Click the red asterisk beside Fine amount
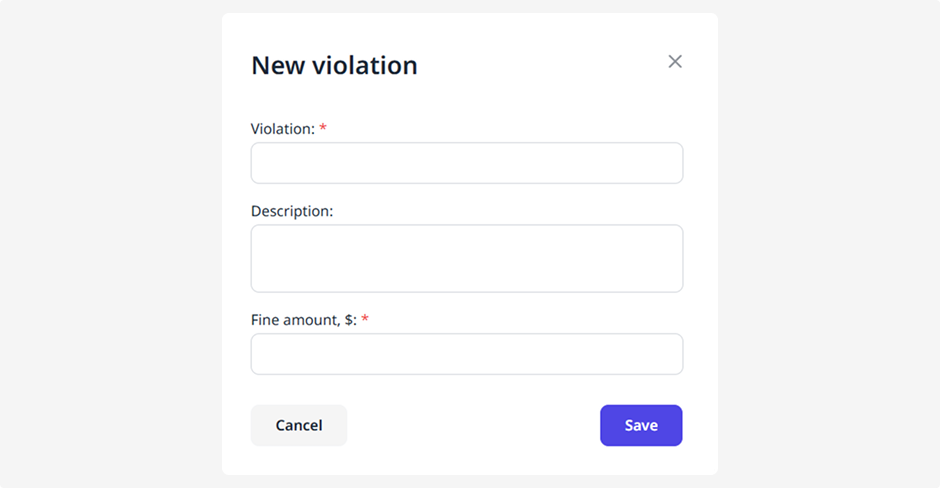This screenshot has width=940, height=488. tap(365, 319)
